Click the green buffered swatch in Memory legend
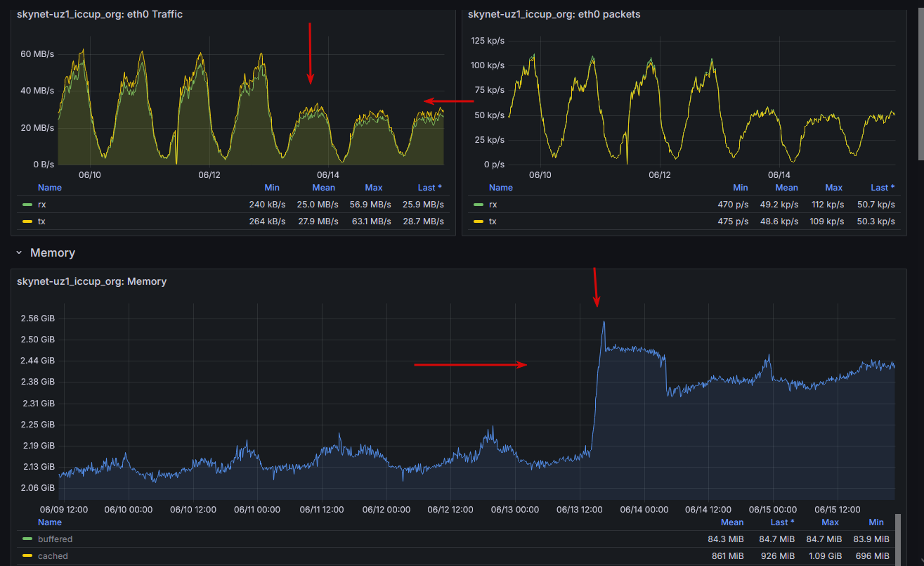The image size is (924, 566). [x=27, y=539]
